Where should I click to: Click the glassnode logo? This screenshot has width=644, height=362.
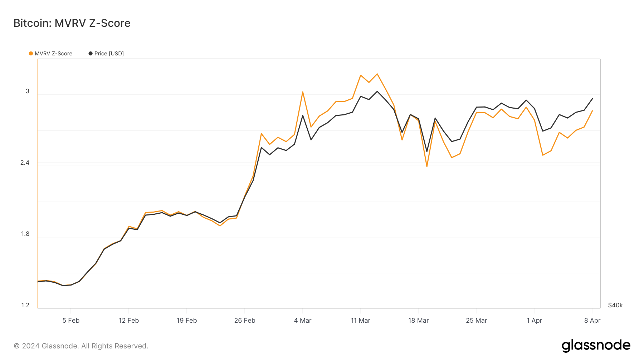[x=596, y=346]
